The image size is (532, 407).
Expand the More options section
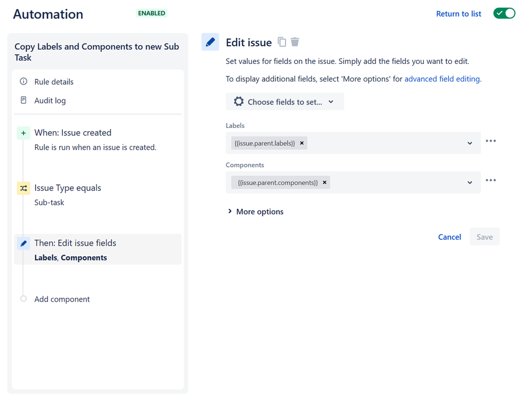tap(256, 211)
